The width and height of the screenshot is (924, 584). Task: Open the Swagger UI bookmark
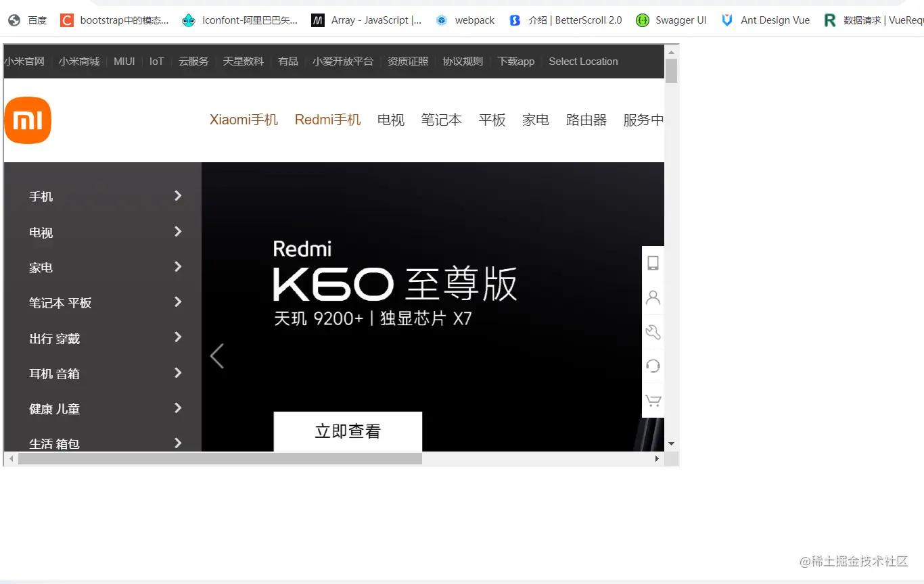pos(671,20)
